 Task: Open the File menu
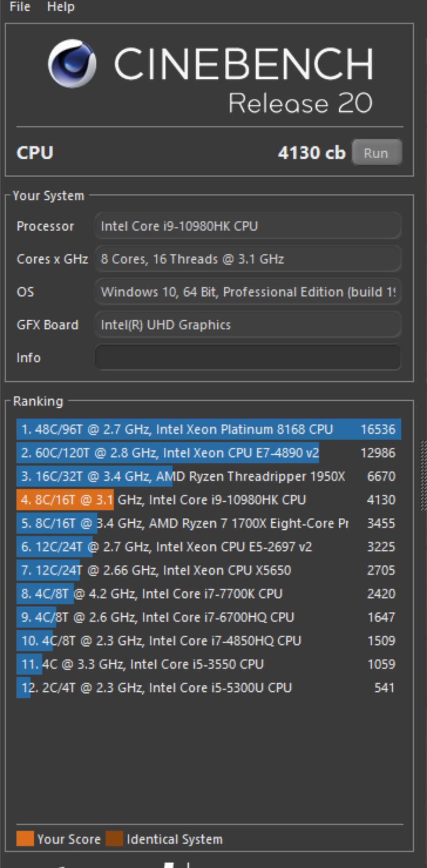20,7
